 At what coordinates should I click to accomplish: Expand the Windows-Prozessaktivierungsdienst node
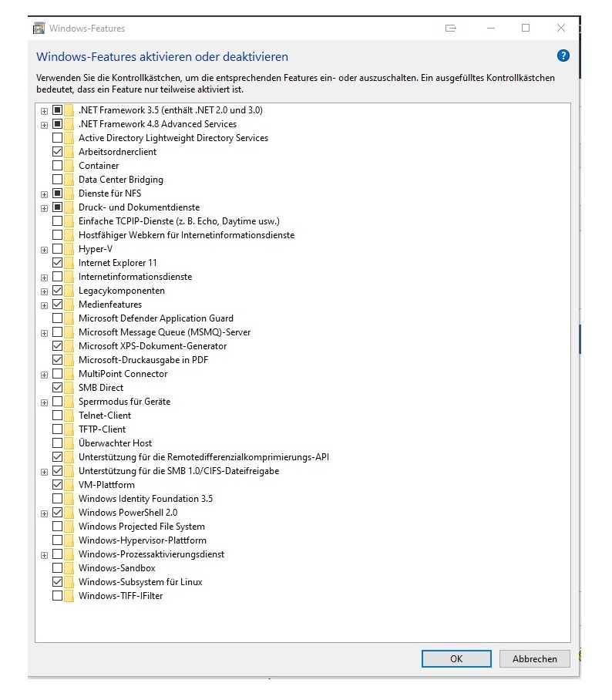[x=44, y=555]
